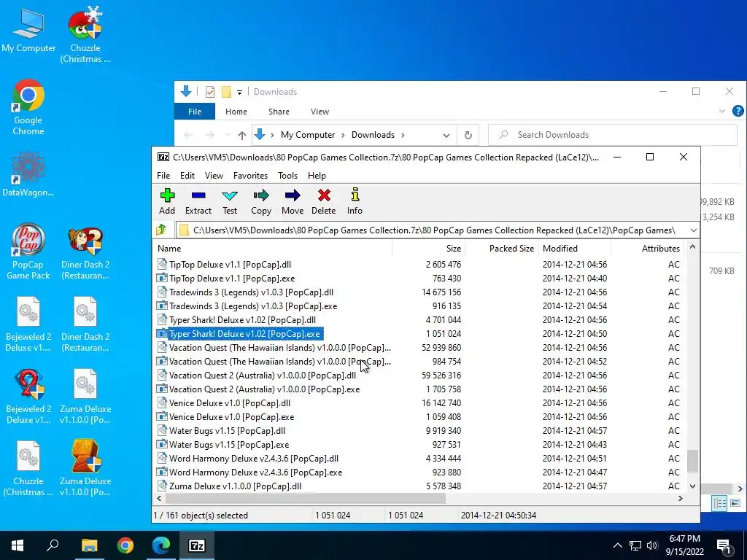Image resolution: width=747 pixels, height=560 pixels.
Task: Open the notification center icon
Action: [724, 545]
